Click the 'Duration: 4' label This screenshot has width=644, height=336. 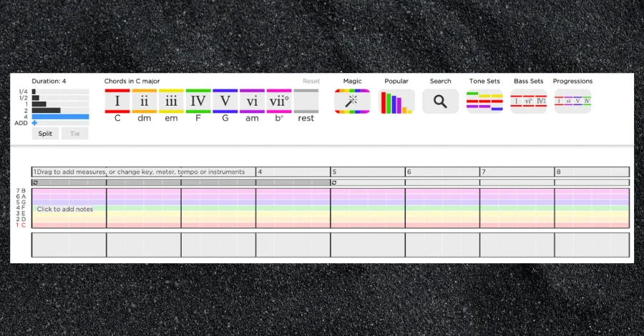[x=49, y=81]
